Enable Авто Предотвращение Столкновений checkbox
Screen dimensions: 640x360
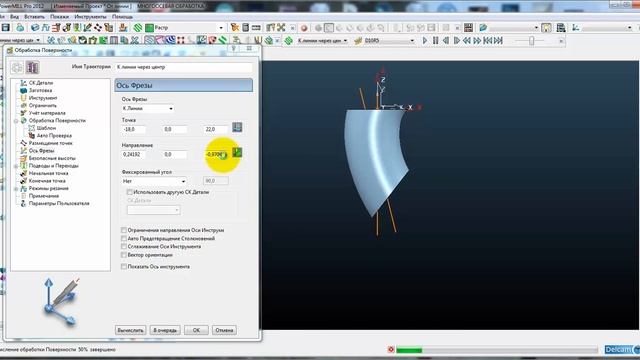point(124,238)
